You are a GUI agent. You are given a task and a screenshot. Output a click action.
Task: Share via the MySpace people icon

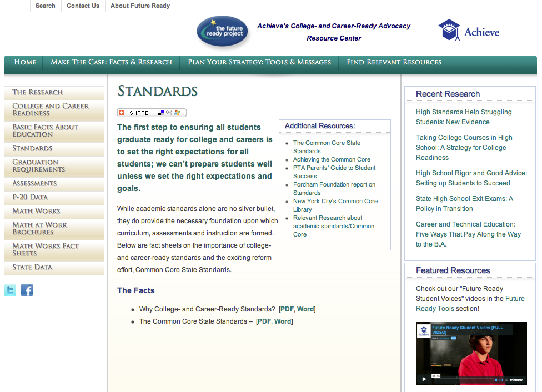click(169, 113)
